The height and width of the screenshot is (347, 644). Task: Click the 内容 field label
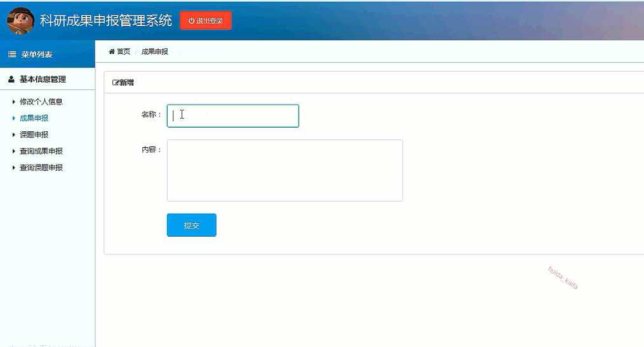point(151,150)
